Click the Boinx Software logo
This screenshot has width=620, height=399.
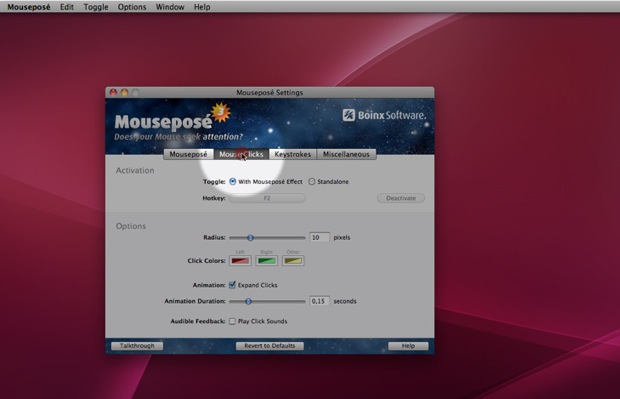(384, 115)
